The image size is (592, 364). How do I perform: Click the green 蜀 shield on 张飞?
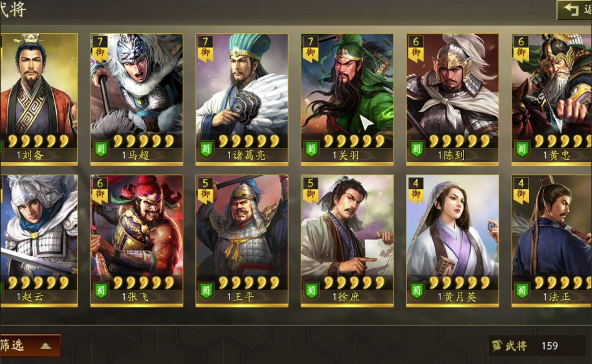coord(101,291)
